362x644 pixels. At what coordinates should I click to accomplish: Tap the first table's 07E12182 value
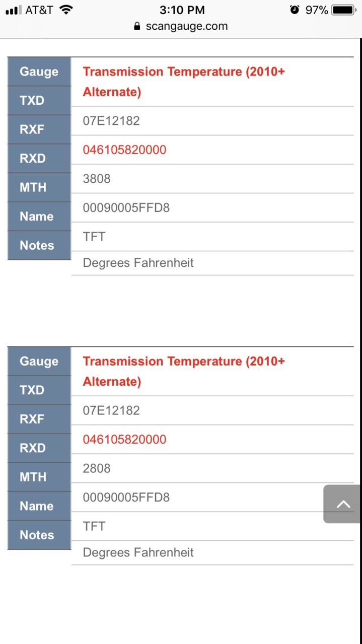111,120
